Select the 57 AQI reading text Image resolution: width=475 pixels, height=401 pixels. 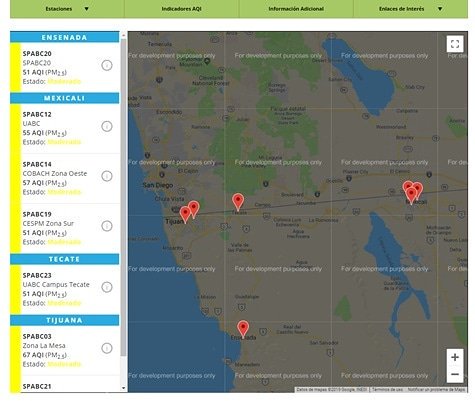coord(45,183)
